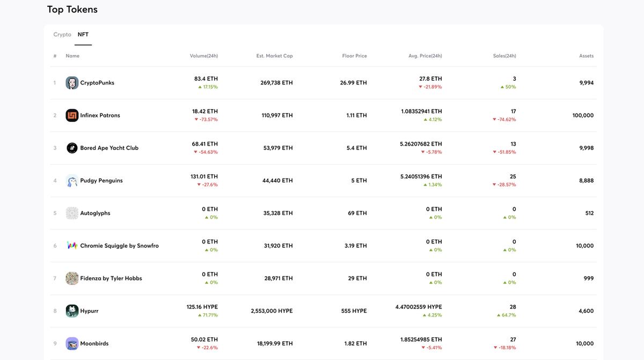
Task: Click the 53,979 ETH market cap
Action: tap(278, 148)
